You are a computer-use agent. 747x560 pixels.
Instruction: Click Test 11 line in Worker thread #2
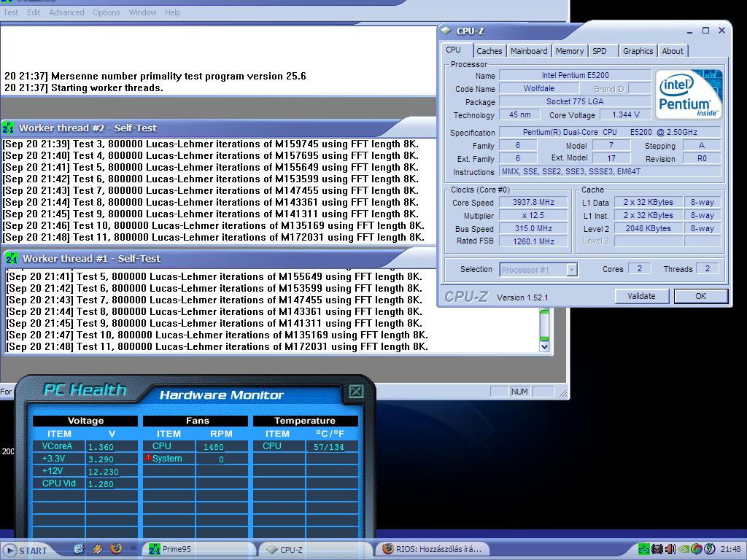(x=214, y=237)
